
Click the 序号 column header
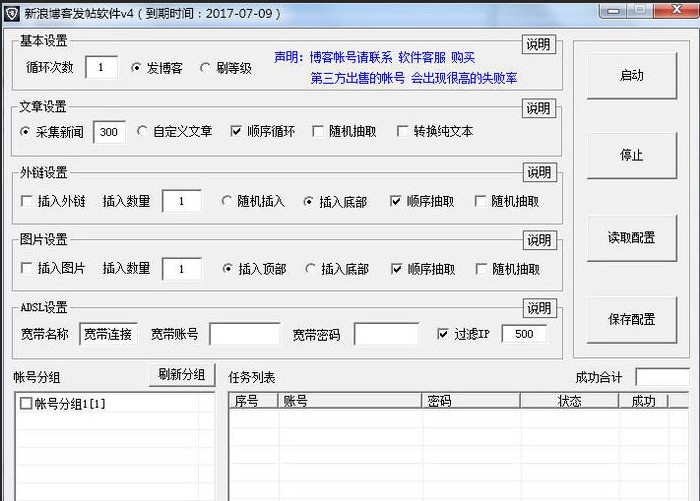[x=253, y=401]
